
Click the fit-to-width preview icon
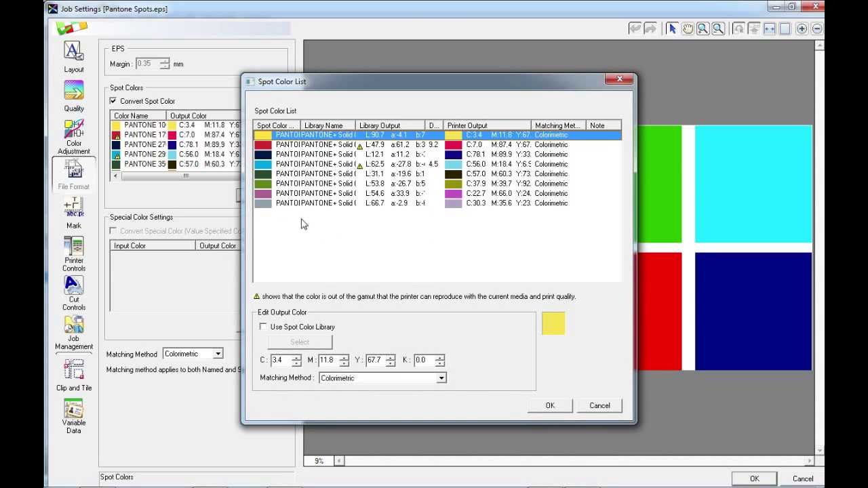click(x=770, y=28)
